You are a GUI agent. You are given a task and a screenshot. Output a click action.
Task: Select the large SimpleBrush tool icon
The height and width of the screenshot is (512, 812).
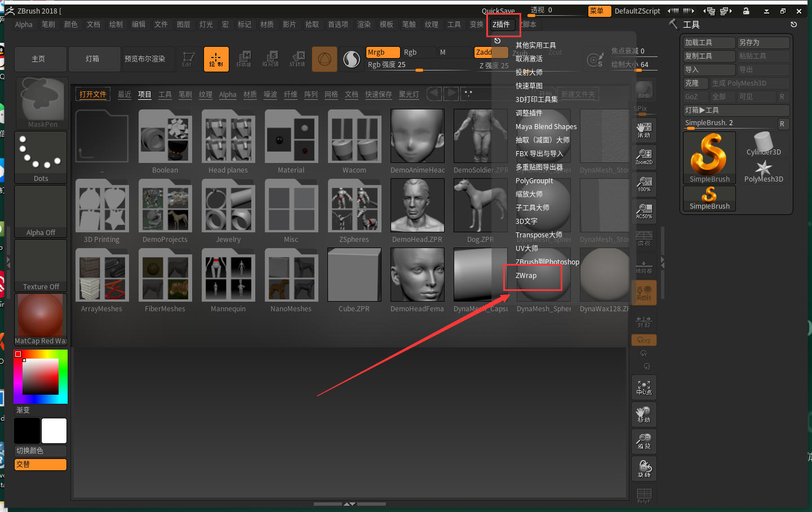[x=709, y=157]
